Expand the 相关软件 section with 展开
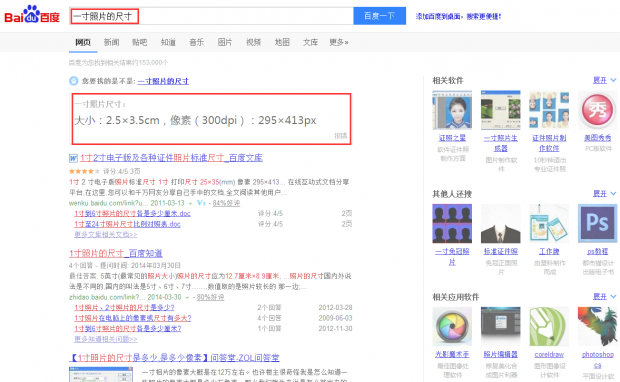Image resolution: width=620 pixels, height=382 pixels. pyautogui.click(x=604, y=80)
